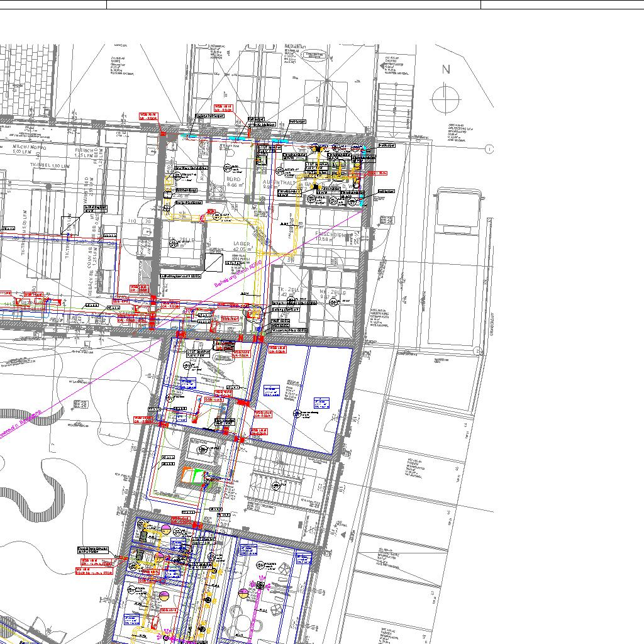Viewport: 644px width, 644px height.
Task: Select the crossed circle symbol in blue room
Action: pos(297,413)
